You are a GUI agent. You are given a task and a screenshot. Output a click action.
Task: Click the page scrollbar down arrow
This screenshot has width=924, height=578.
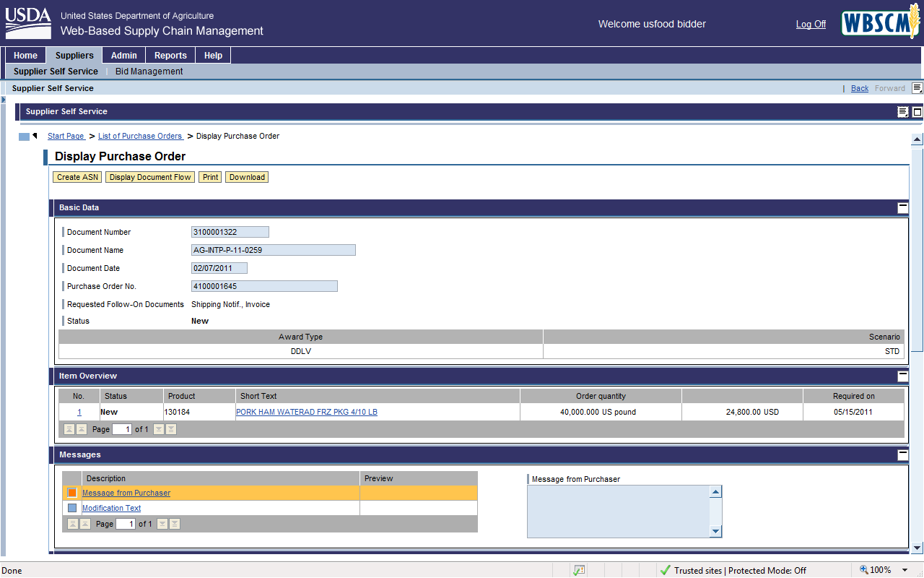917,548
